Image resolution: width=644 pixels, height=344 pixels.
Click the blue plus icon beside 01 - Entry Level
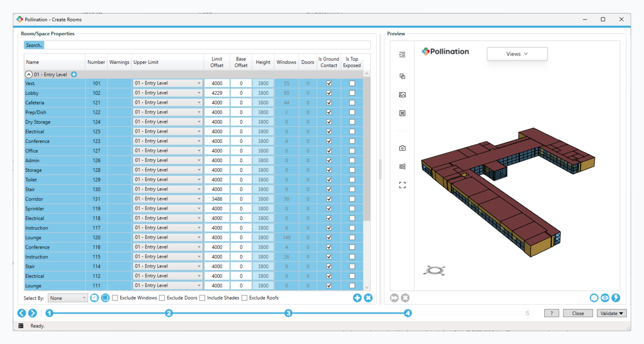(74, 74)
